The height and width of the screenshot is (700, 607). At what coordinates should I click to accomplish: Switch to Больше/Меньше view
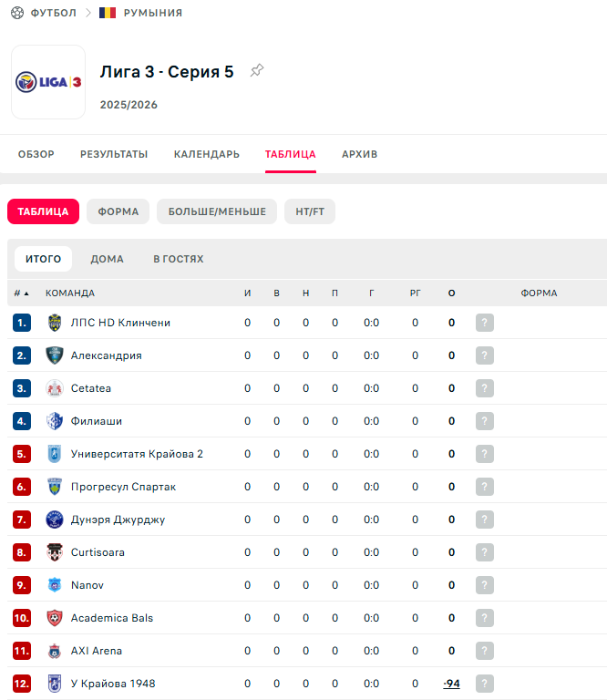tap(217, 211)
